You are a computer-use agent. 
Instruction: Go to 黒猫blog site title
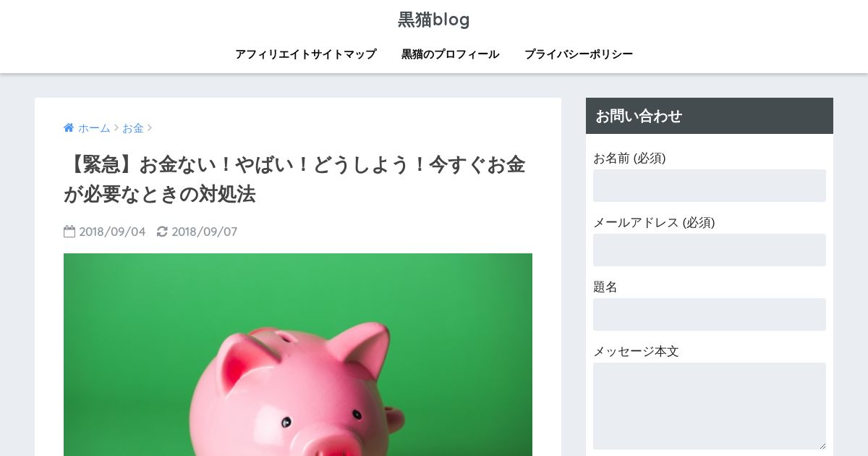pyautogui.click(x=434, y=20)
